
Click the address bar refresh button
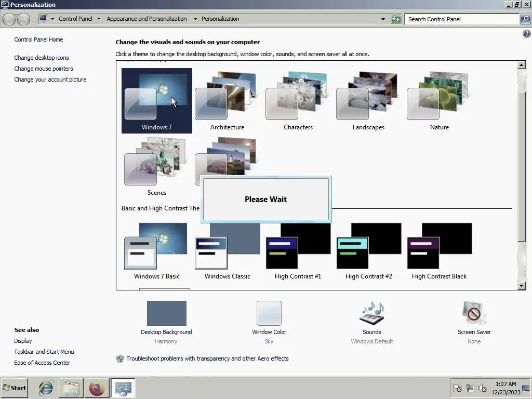click(x=395, y=19)
